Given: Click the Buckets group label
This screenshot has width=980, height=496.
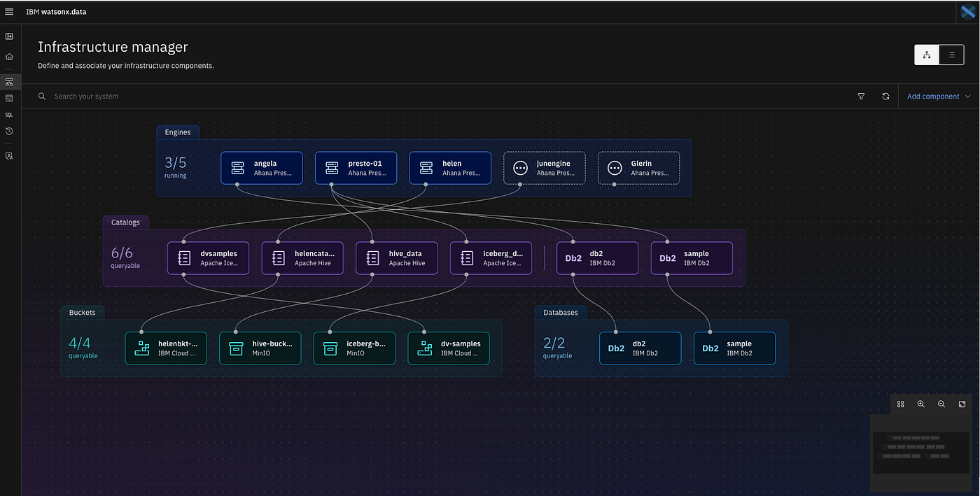Looking at the screenshot, I should coord(82,313).
